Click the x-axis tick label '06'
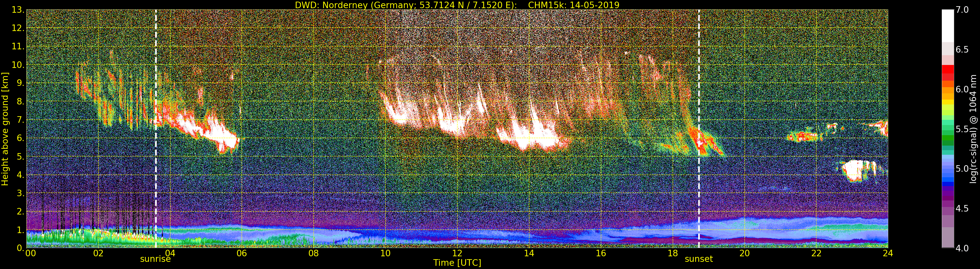The width and height of the screenshot is (980, 269). click(x=242, y=253)
